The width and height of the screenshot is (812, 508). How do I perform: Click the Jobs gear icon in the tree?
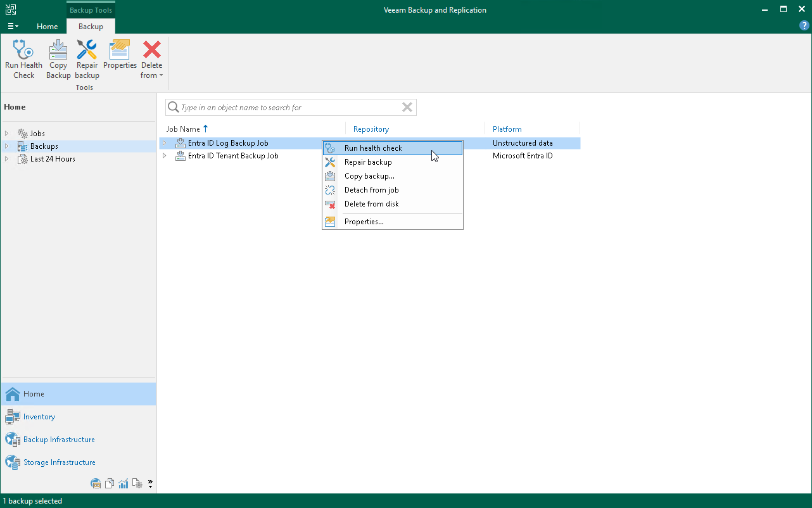click(x=23, y=134)
